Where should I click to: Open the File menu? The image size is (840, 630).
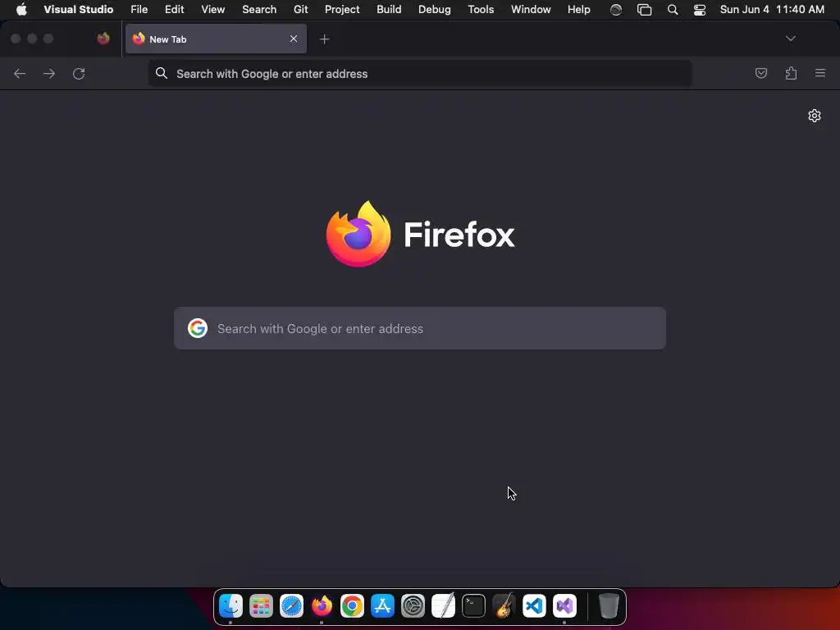click(139, 10)
